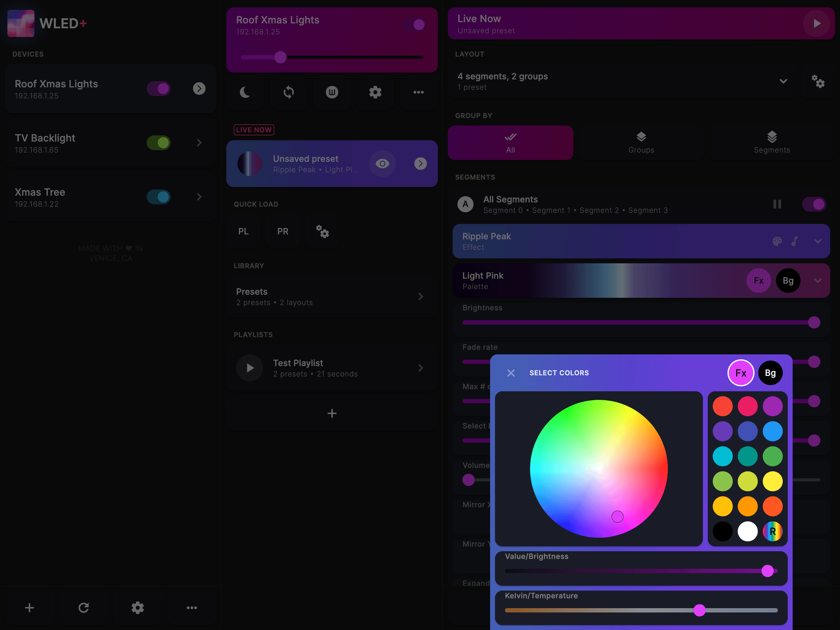Expand the Light Pink palette dropdown
Viewport: 840px width, 630px height.
click(818, 281)
